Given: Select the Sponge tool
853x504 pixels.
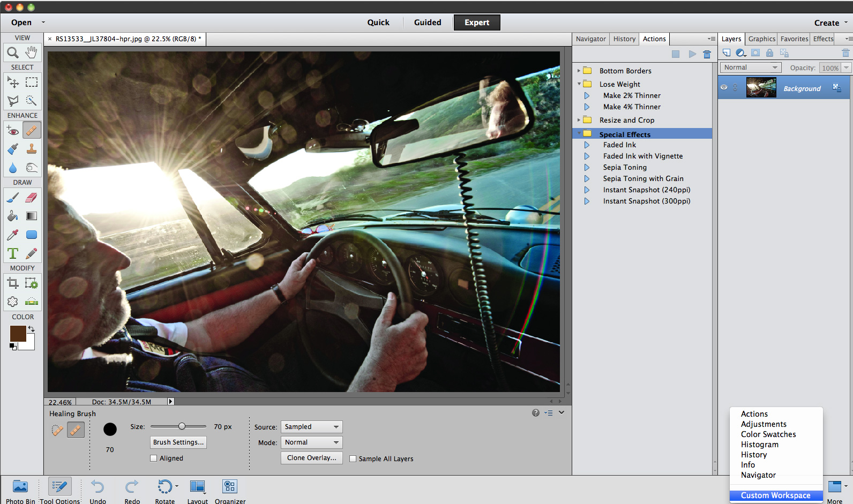Looking at the screenshot, I should click(32, 168).
